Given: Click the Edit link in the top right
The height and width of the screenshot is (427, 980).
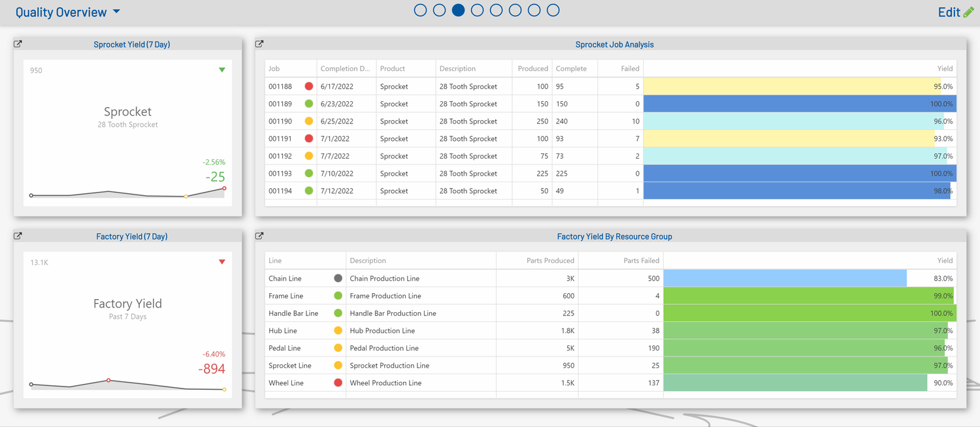Looking at the screenshot, I should [949, 12].
